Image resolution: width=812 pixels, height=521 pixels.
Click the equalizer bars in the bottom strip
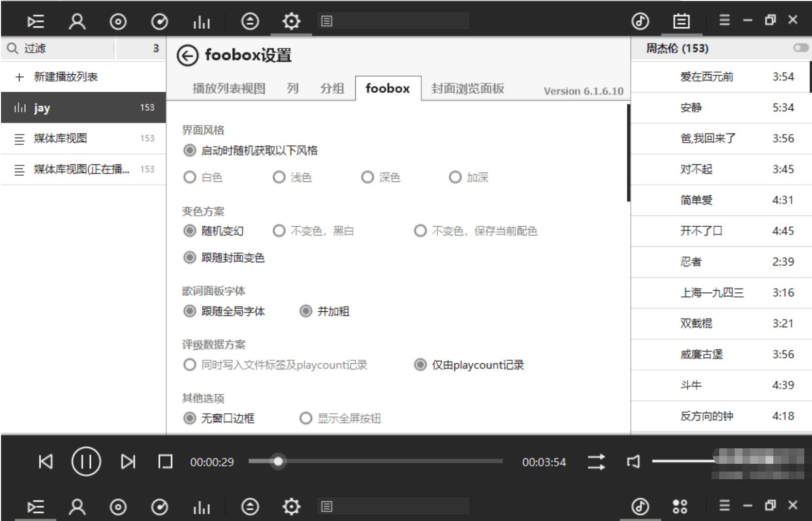201,507
